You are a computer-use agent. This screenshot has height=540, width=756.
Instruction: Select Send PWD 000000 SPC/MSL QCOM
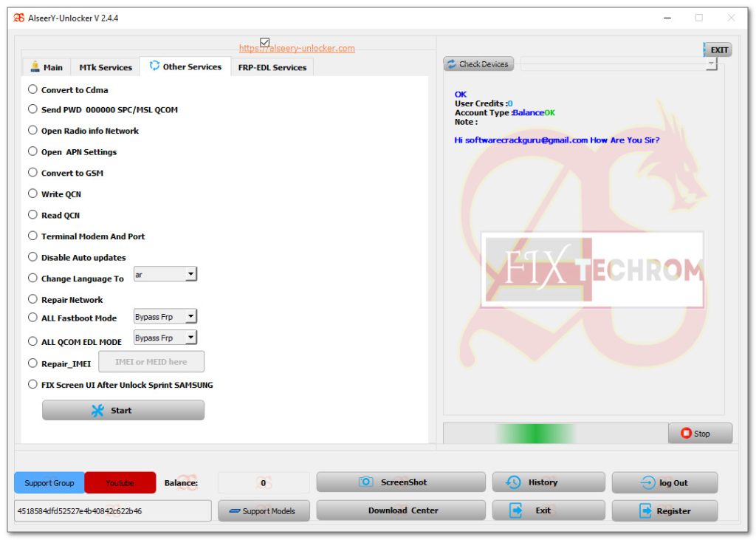coord(32,109)
